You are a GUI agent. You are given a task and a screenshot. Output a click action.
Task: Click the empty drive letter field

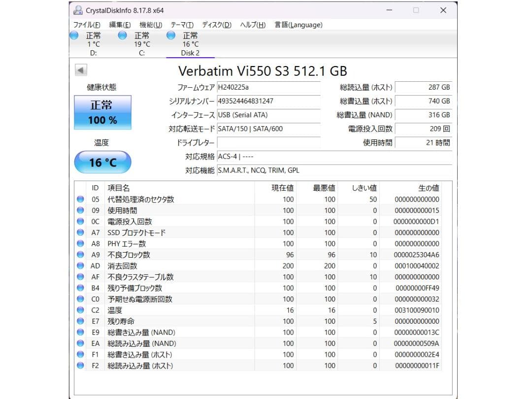tap(268, 143)
